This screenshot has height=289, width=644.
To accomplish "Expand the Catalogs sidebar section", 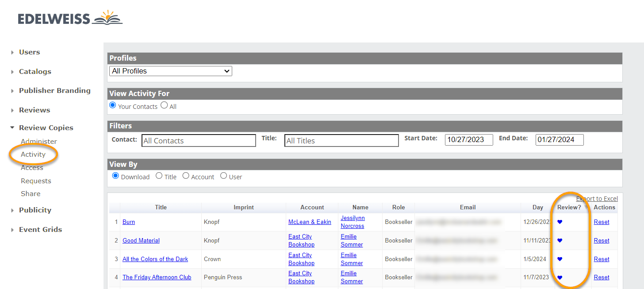I will tap(35, 72).
